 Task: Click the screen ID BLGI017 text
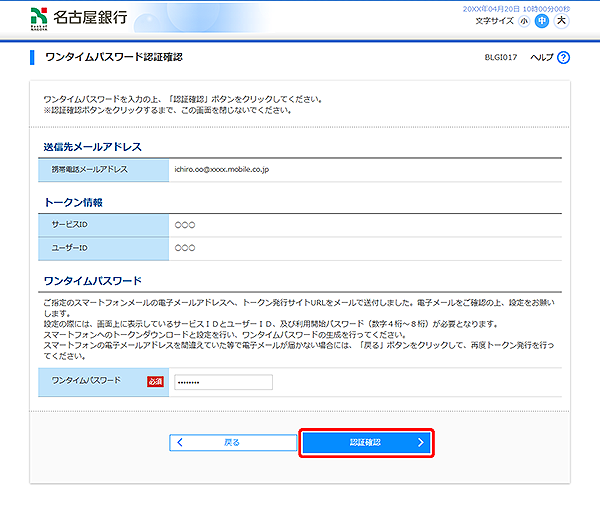[x=500, y=59]
